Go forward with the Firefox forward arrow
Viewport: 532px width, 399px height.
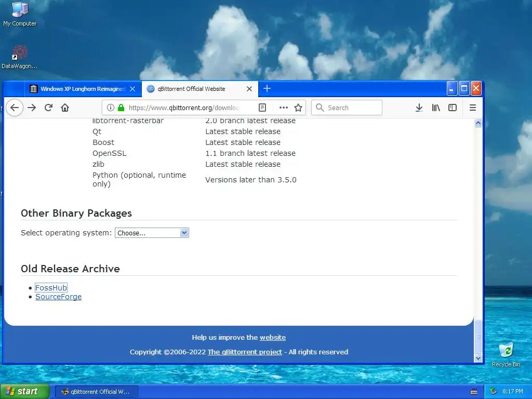click(x=32, y=108)
